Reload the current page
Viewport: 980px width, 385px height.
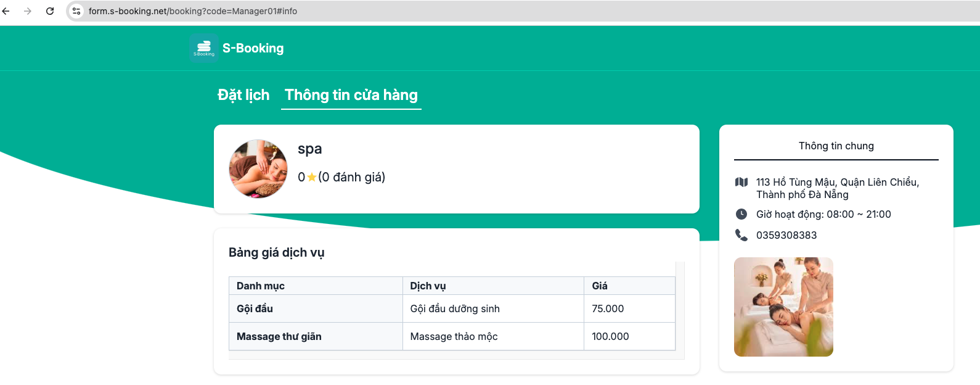click(x=50, y=11)
